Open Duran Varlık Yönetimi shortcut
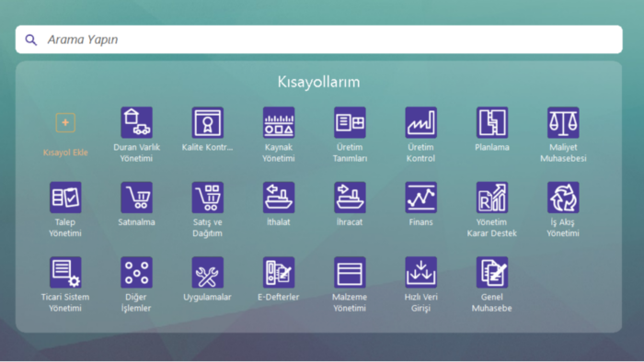This screenshot has width=644, height=362. 136,122
